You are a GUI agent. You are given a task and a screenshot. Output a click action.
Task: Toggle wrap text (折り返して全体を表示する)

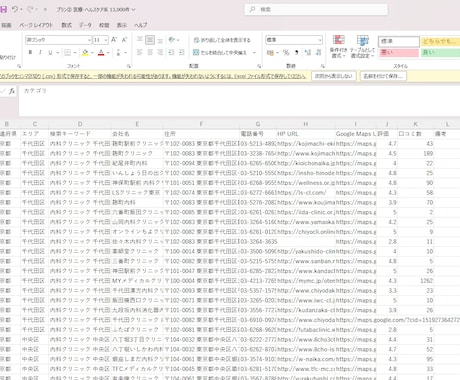[222, 40]
